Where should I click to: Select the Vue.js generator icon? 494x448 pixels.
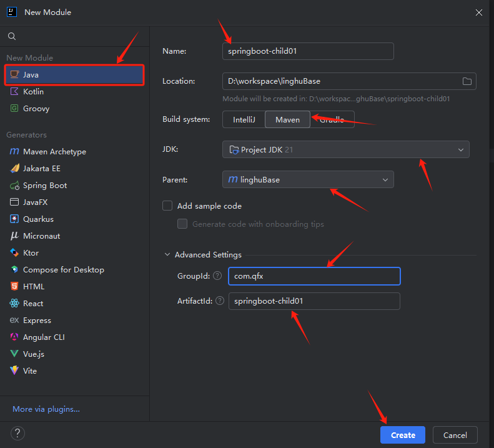(x=14, y=354)
